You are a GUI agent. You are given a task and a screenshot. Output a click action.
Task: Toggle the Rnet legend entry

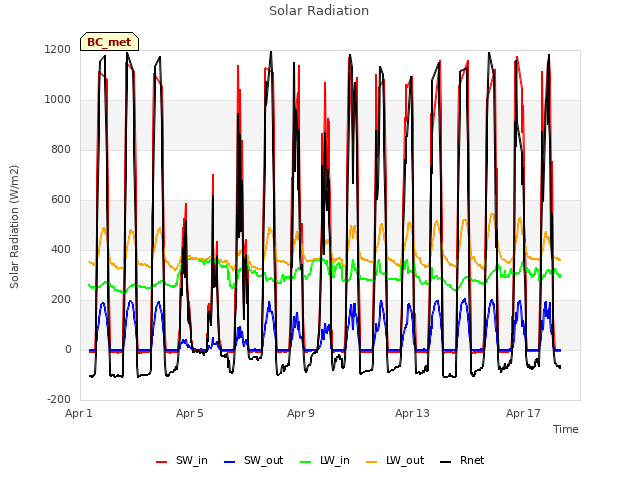[x=462, y=460]
